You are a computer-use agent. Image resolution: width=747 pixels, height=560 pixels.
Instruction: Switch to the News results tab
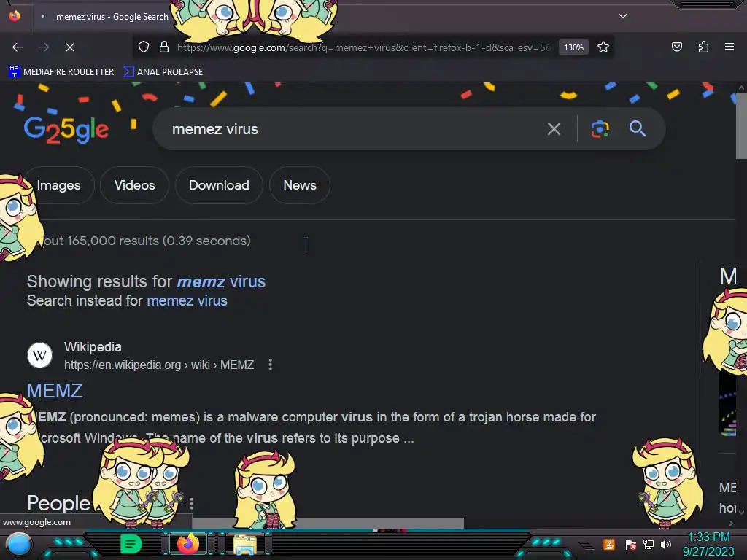coord(300,185)
